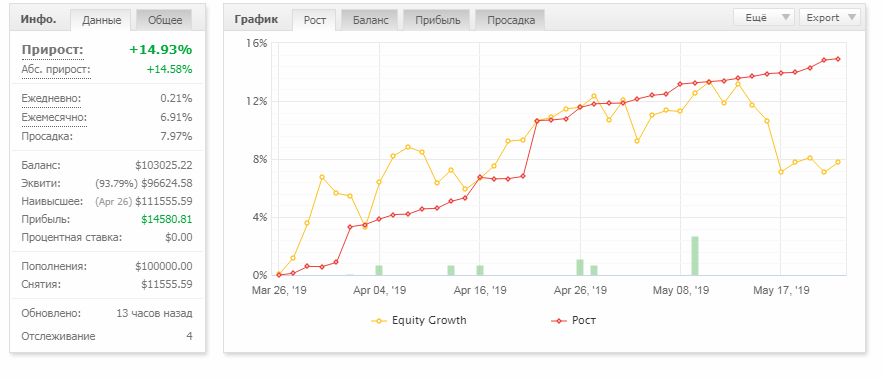Image resolution: width=883 pixels, height=379 pixels.
Task: Click the last red Рост data point
Action: (838, 59)
